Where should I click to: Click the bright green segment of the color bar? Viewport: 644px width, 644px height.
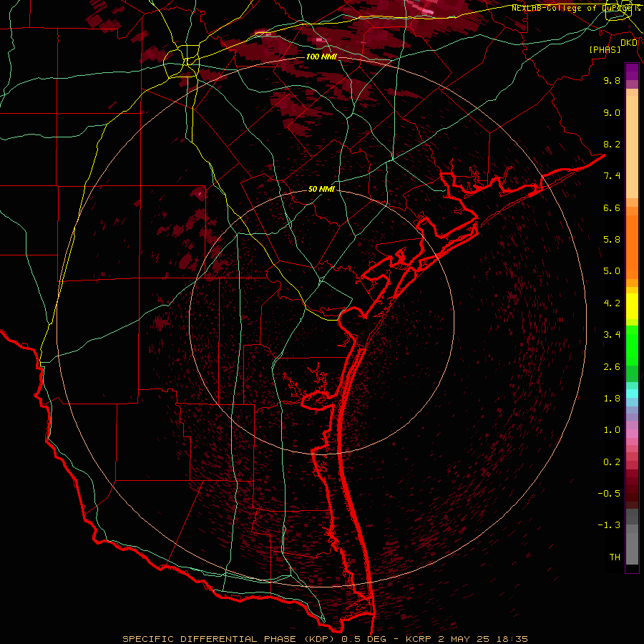[632, 345]
